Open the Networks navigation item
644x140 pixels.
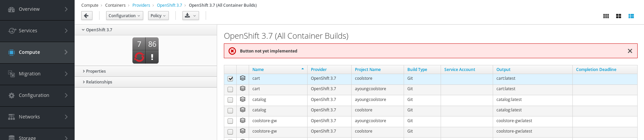tap(37, 117)
